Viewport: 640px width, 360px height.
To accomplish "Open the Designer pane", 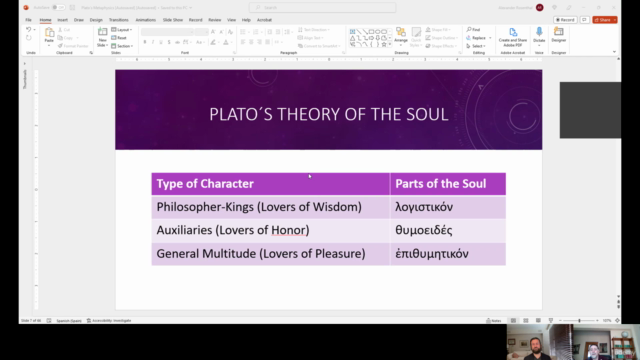I will point(558,35).
